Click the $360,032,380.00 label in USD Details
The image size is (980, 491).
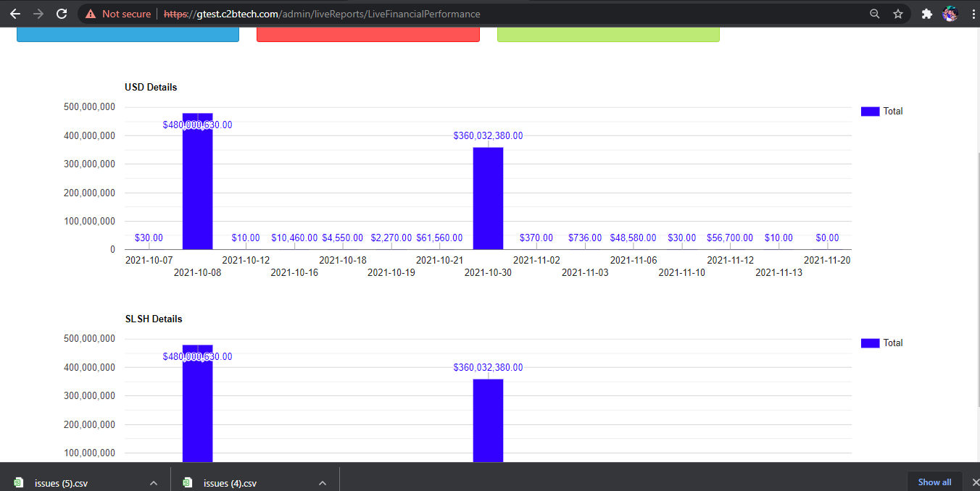tap(488, 135)
